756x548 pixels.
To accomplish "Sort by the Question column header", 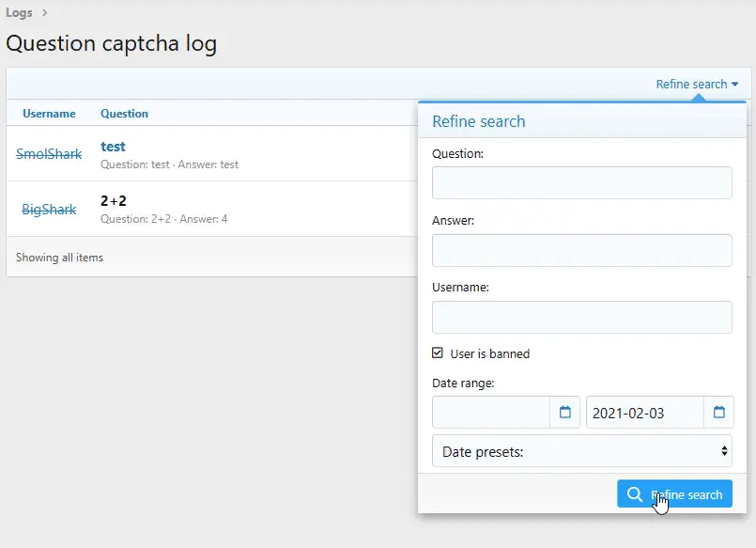I will (124, 114).
